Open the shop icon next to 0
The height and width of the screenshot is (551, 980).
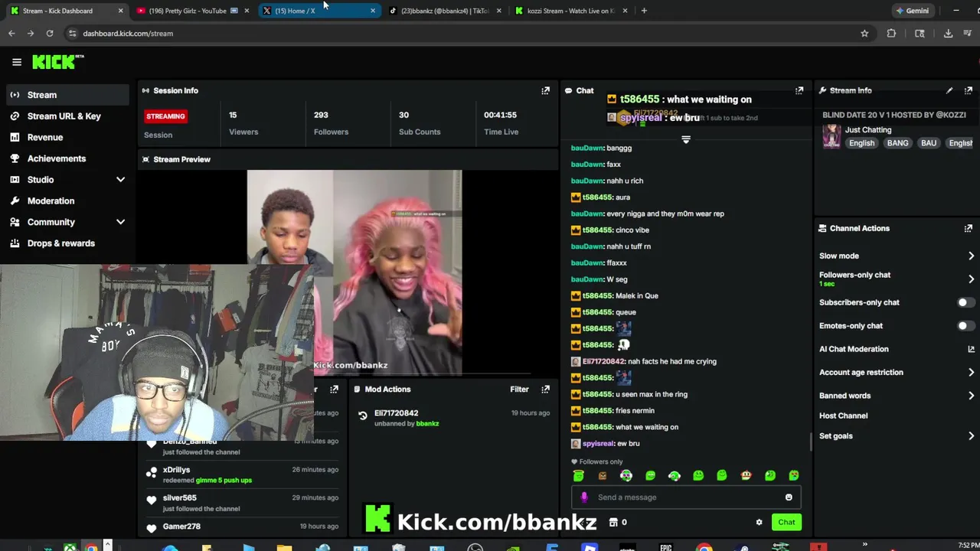(x=613, y=522)
